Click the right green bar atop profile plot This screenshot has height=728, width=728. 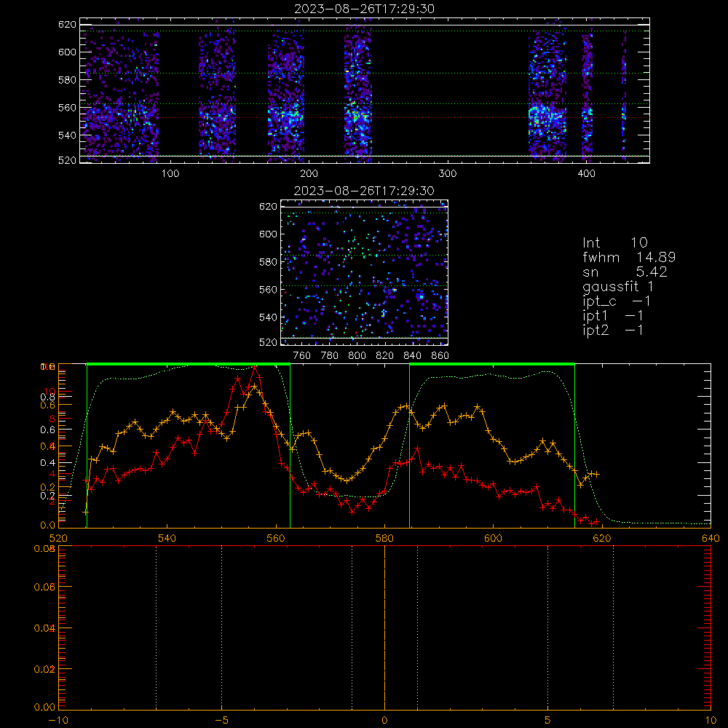(492, 364)
